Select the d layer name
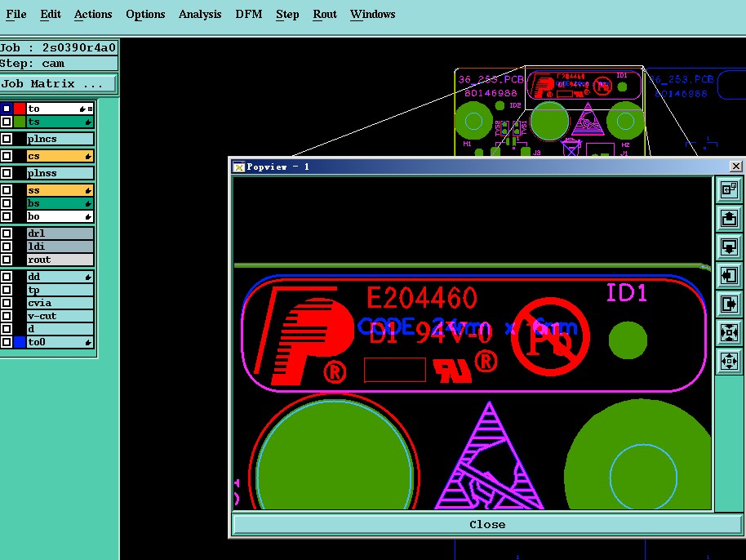The height and width of the screenshot is (560, 746). (60, 329)
